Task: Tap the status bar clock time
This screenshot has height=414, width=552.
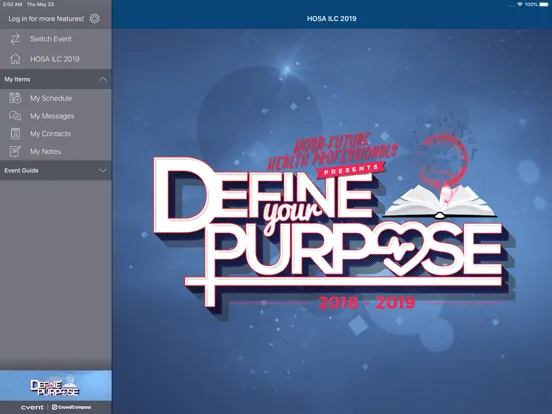Action: (x=12, y=4)
